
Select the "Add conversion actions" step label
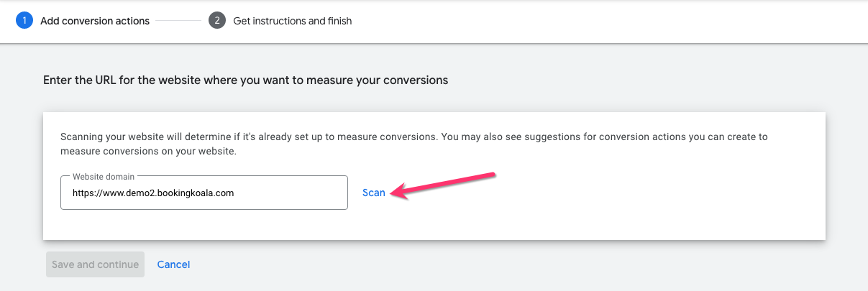point(95,21)
